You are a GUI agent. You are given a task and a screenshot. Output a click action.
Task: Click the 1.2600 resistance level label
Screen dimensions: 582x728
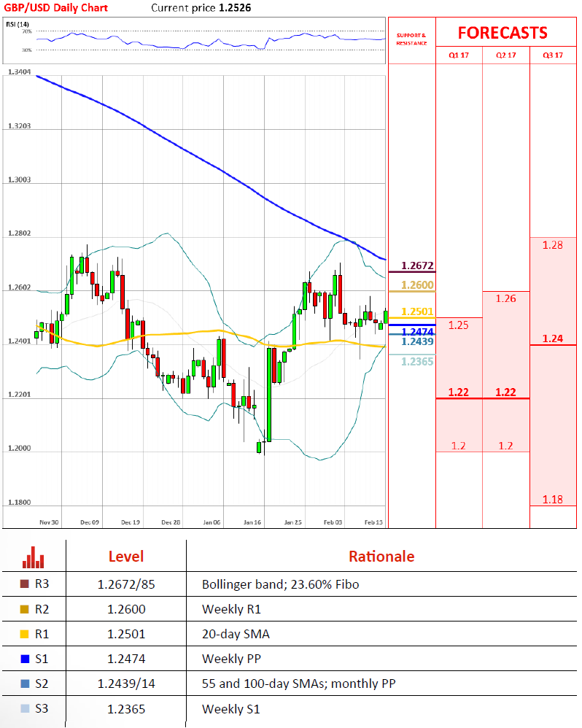417,285
